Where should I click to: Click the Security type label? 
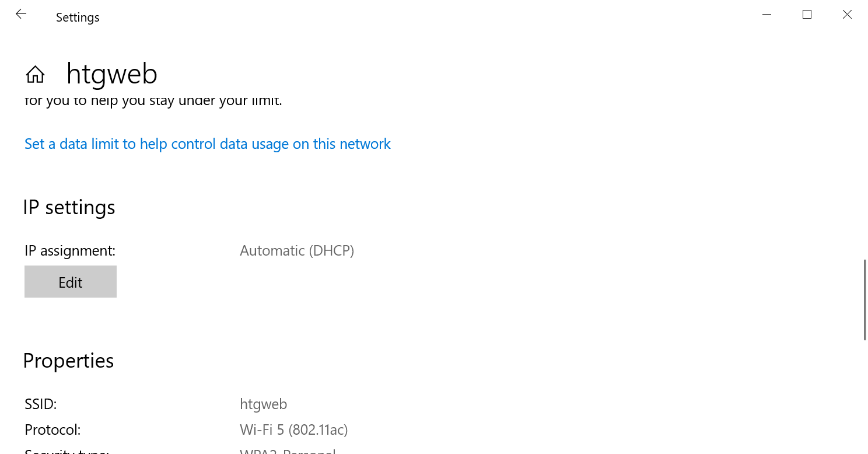point(65,450)
